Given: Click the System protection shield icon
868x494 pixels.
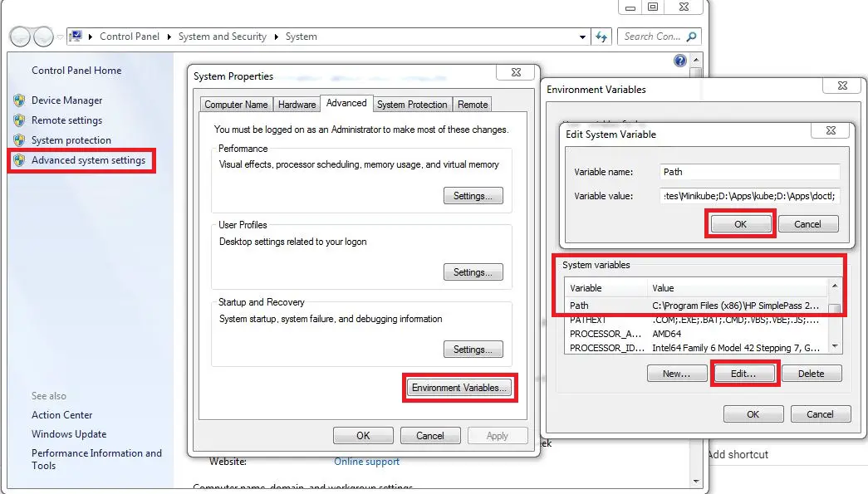Looking at the screenshot, I should 18,139.
